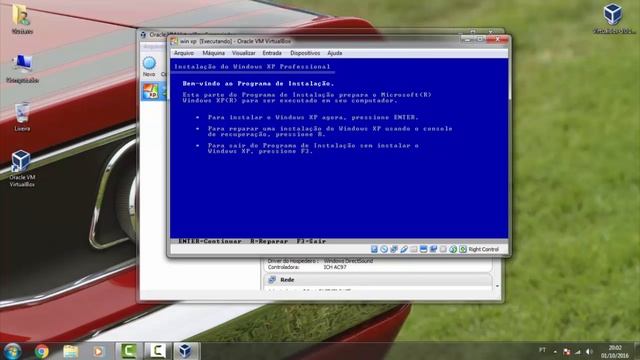The image size is (640, 360).
Task: Click the VirtualBox icon in the VM title bar
Action: pos(174,41)
